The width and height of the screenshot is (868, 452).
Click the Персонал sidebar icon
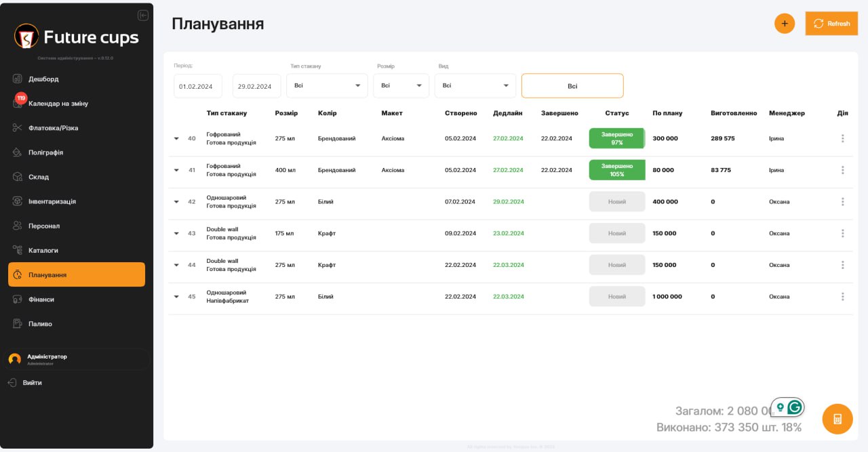(18, 226)
